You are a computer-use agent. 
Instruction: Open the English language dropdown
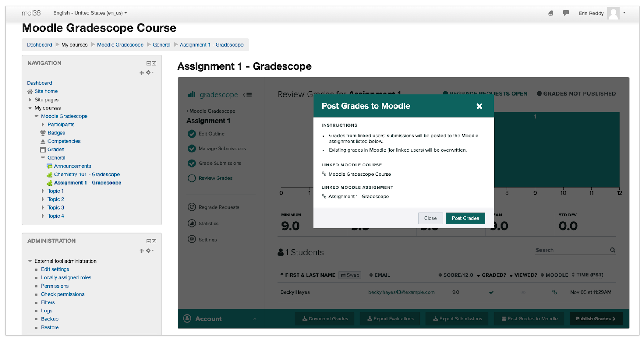pyautogui.click(x=90, y=13)
